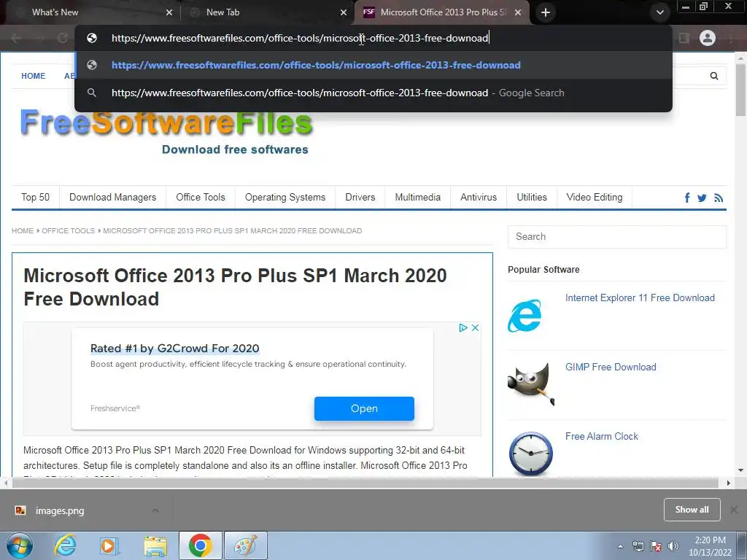Click the Rated #1 by G2Crowd ad headline
The width and height of the screenshot is (747, 560).
pos(175,348)
